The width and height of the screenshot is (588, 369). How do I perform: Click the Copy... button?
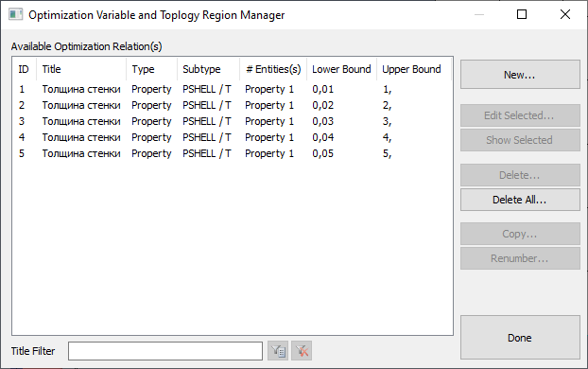(520, 234)
